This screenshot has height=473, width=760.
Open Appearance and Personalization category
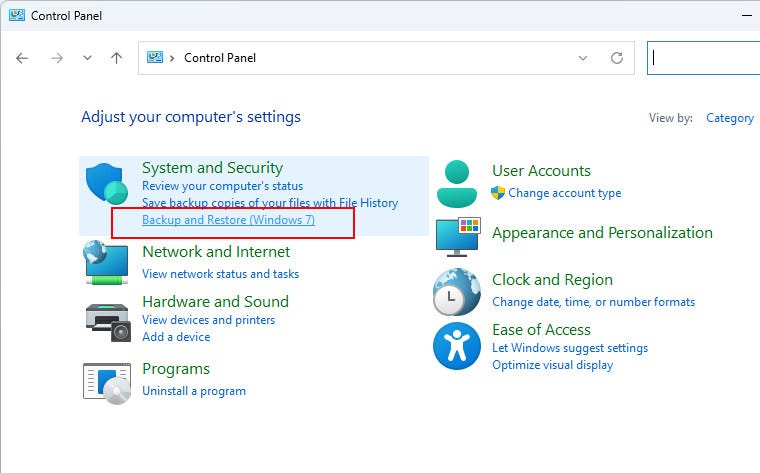[x=602, y=233]
